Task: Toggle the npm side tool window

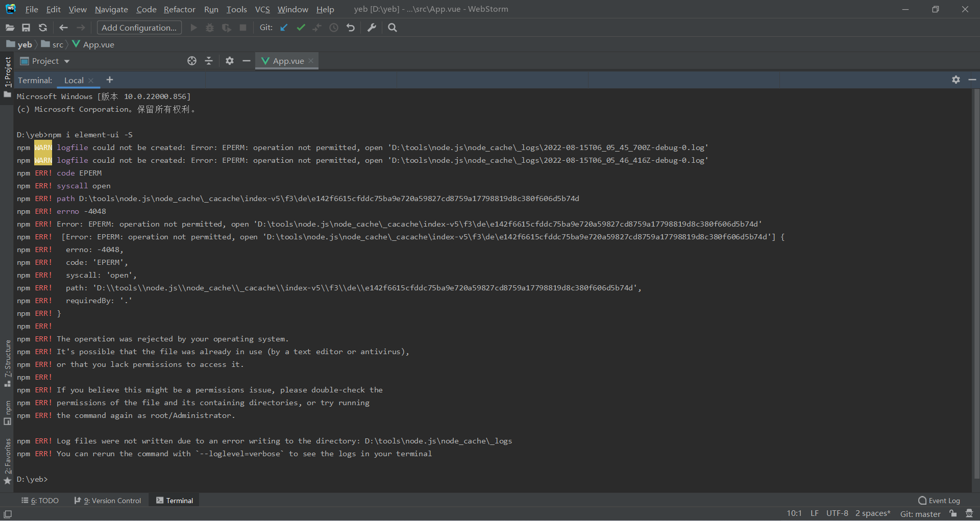Action: tap(7, 412)
